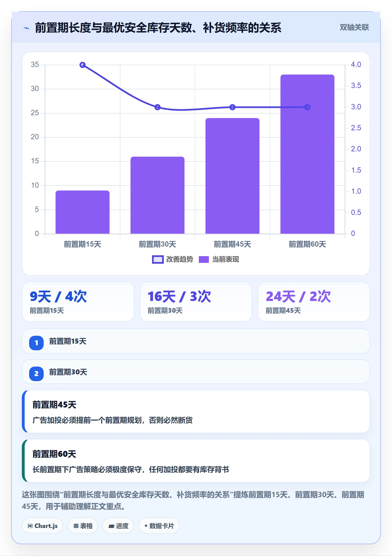
Task: Open the 9天 / 4次 data card
Action: pos(78,302)
